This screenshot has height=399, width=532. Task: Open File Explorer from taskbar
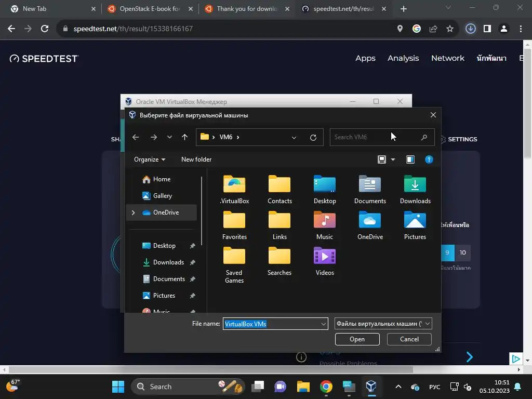pos(303,387)
